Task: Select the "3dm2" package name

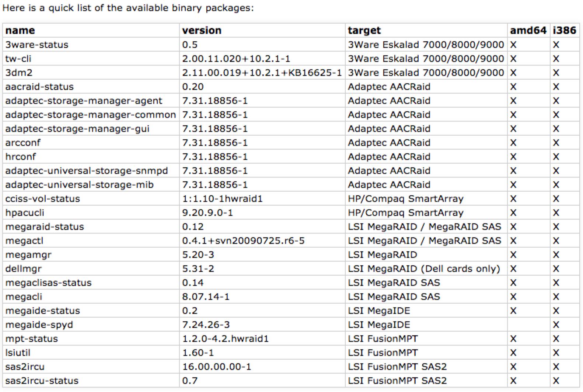Action: click(19, 73)
